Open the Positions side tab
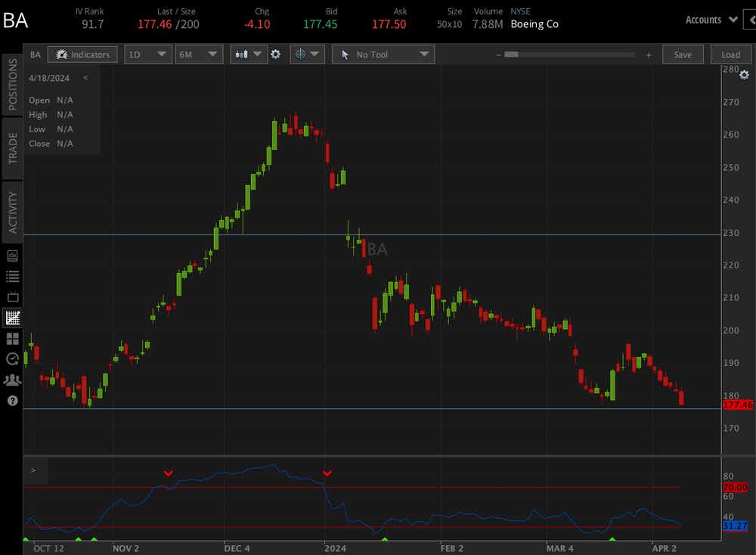Image resolution: width=756 pixels, height=555 pixels. [x=12, y=85]
